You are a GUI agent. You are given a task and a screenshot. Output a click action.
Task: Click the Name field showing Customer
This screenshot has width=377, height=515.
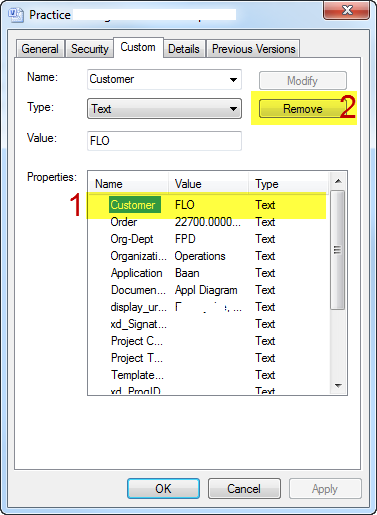coord(164,79)
